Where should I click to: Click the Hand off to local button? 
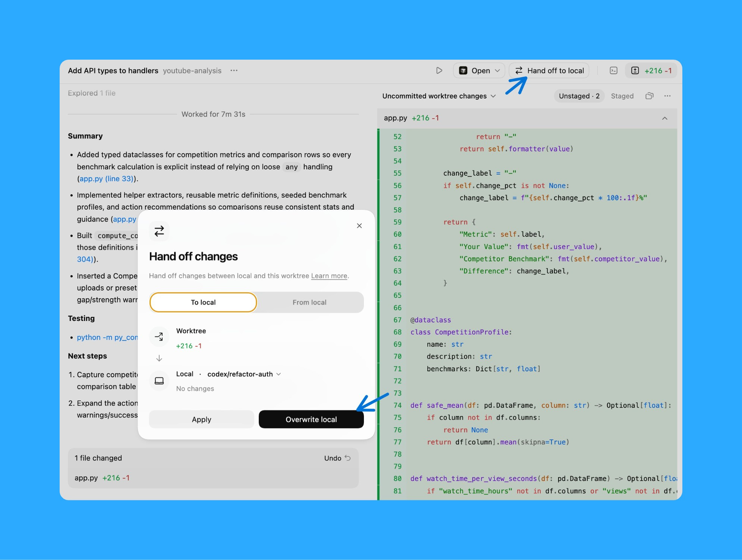pos(549,70)
